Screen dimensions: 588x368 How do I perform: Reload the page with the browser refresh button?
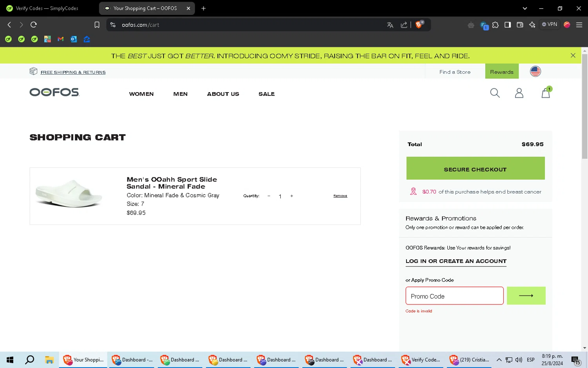click(34, 25)
